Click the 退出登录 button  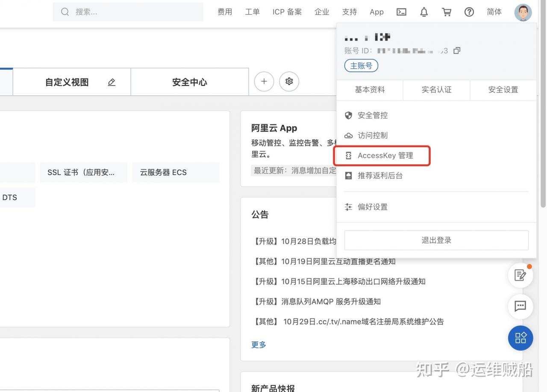pos(436,240)
